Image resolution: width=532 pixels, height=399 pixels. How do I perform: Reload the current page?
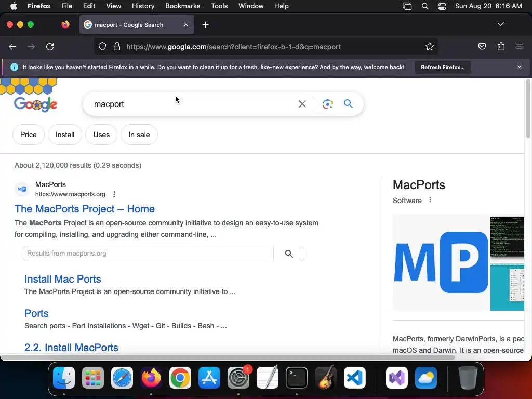50,47
